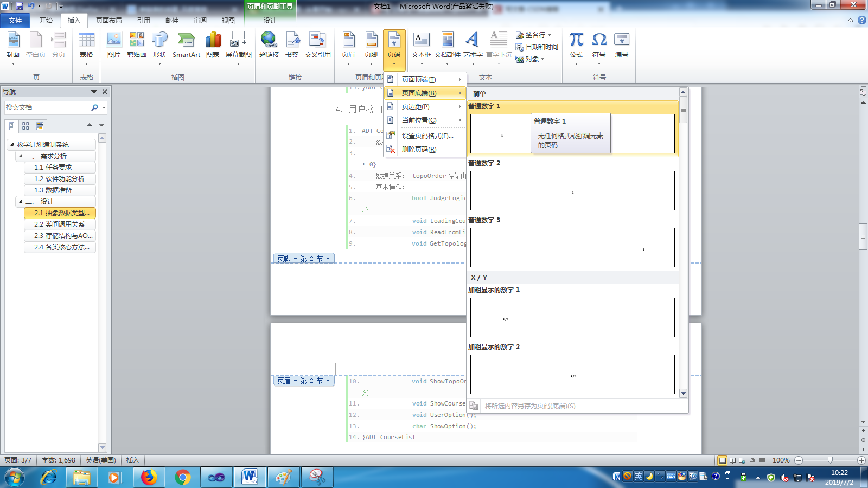Open clip art (剪贴画) pane
The width and height of the screenshot is (868, 488).
[x=137, y=46]
